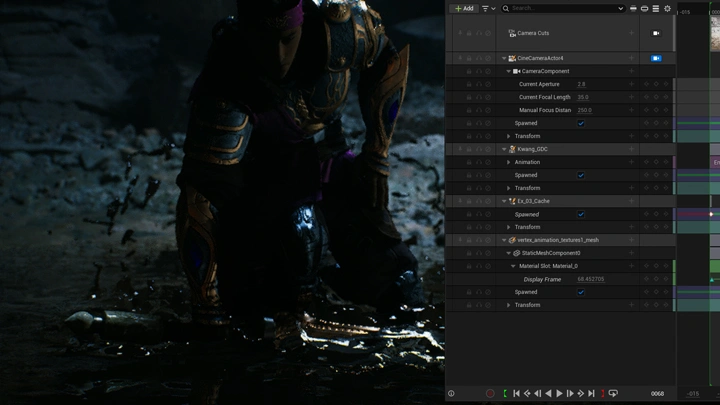Click the Camera Cuts track icon
The image size is (720, 405).
[512, 33]
